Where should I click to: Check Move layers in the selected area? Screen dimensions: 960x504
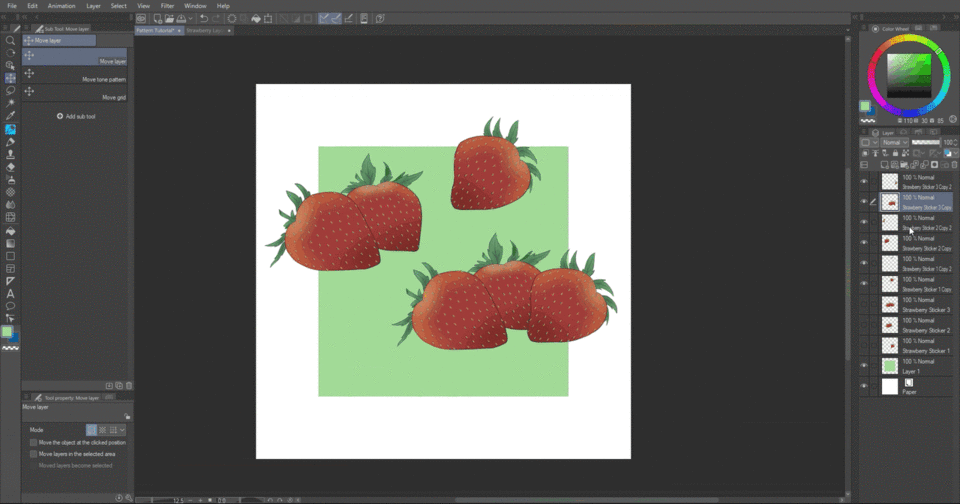34,454
